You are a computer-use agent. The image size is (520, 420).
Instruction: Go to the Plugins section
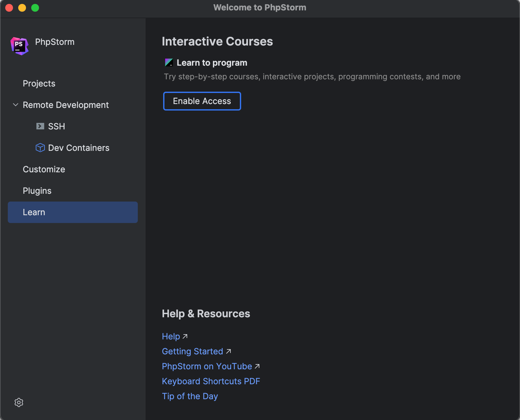point(73,191)
